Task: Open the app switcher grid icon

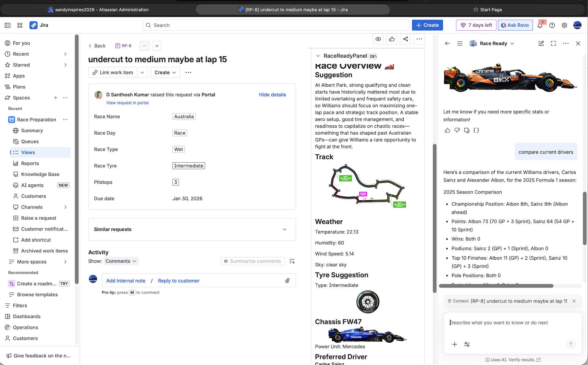Action: [x=20, y=25]
